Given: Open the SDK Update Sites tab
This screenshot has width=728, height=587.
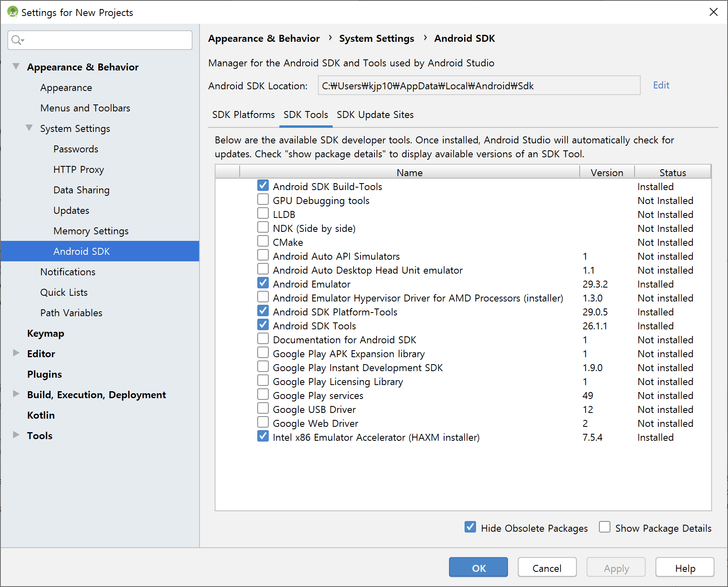Looking at the screenshot, I should click(375, 115).
